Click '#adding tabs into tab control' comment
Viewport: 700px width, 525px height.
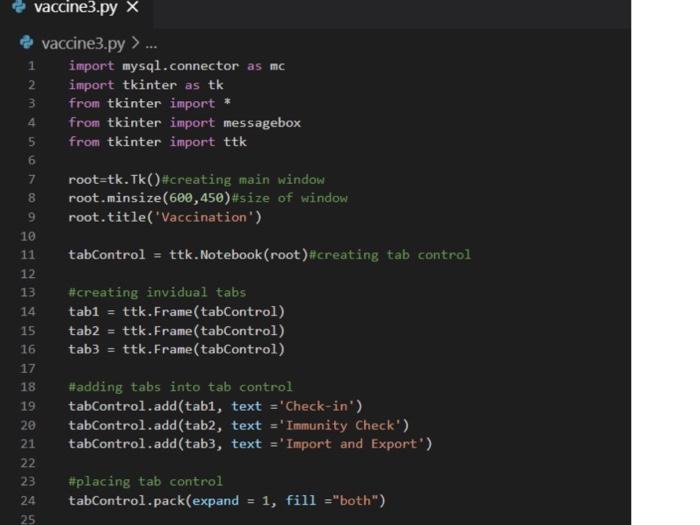(180, 387)
